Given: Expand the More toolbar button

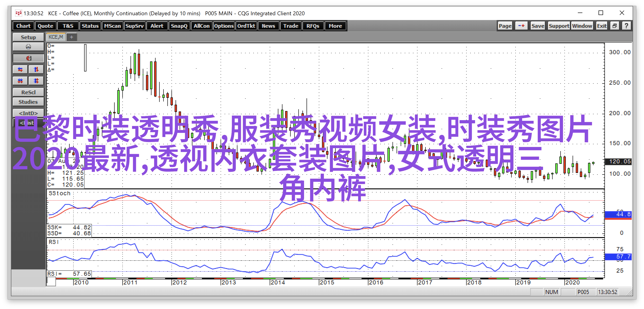Looking at the screenshot, I should (x=335, y=26).
